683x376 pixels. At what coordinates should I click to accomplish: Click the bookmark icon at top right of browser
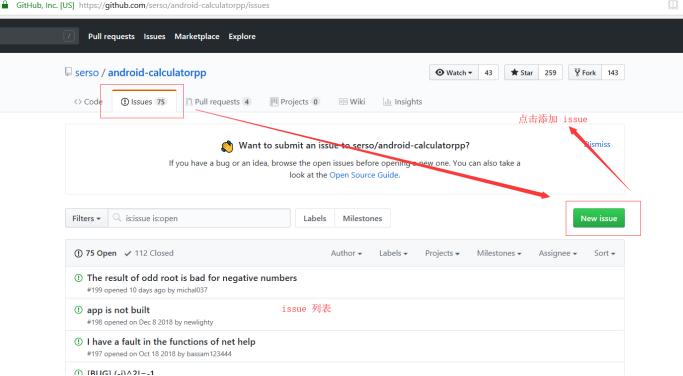click(x=673, y=5)
